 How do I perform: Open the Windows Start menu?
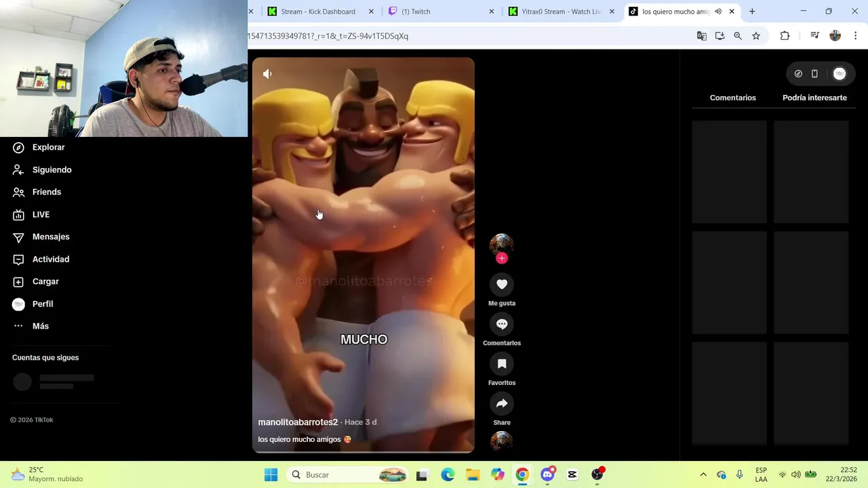(271, 475)
